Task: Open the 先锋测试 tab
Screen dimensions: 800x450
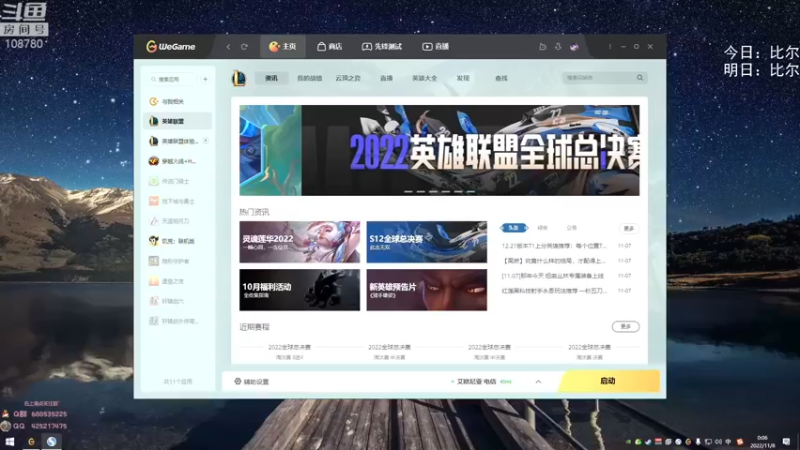Action: click(x=382, y=46)
